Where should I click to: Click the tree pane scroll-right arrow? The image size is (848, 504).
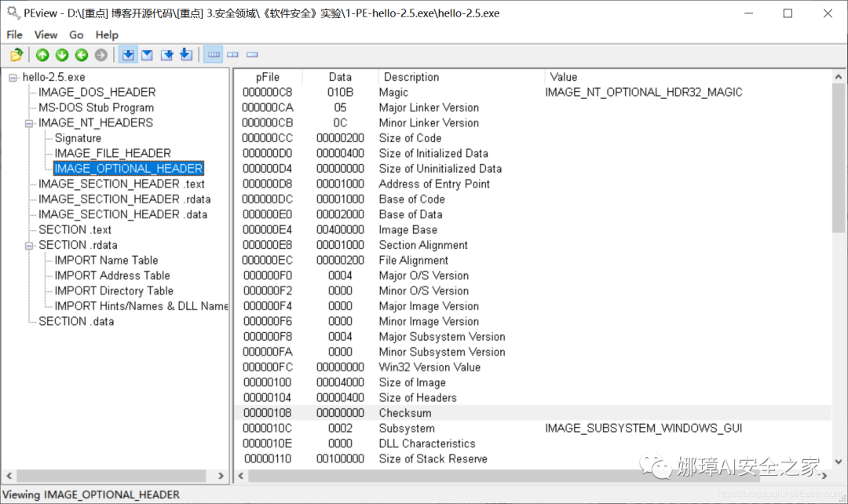tap(221, 476)
